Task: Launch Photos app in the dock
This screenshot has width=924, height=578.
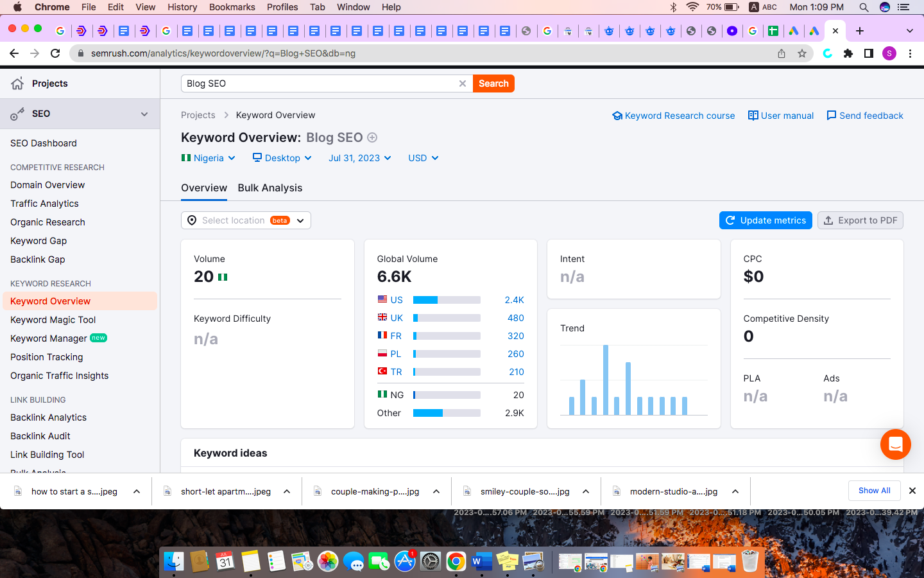Action: pyautogui.click(x=328, y=561)
